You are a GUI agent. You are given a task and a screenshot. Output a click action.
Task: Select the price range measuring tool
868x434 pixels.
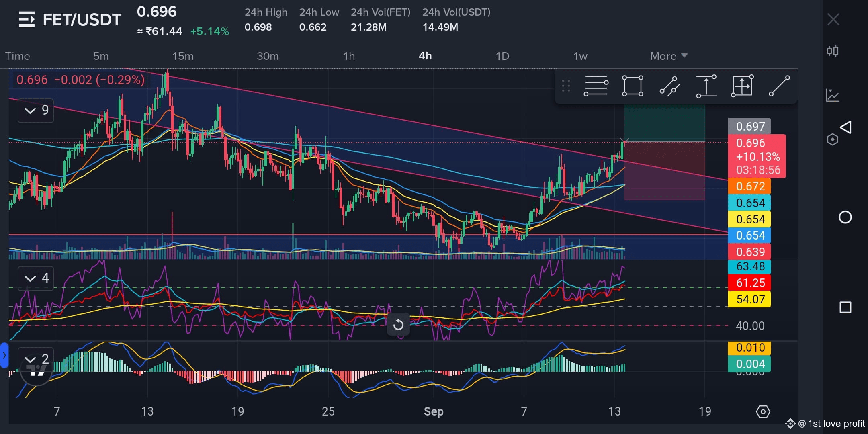(706, 86)
